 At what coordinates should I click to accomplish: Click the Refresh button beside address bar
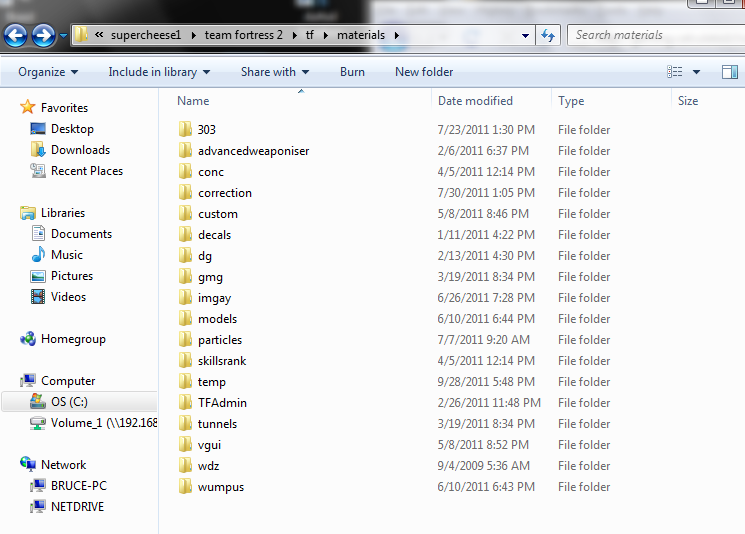[x=548, y=35]
